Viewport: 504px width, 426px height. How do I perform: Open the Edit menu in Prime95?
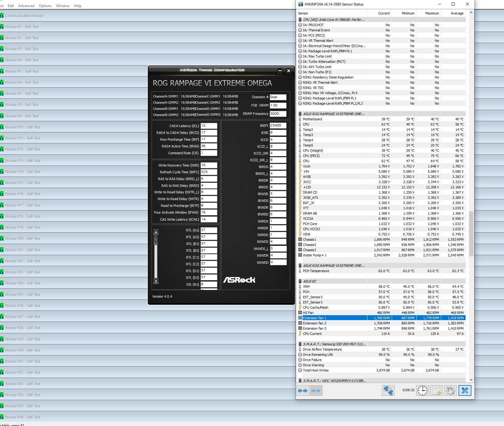point(11,6)
